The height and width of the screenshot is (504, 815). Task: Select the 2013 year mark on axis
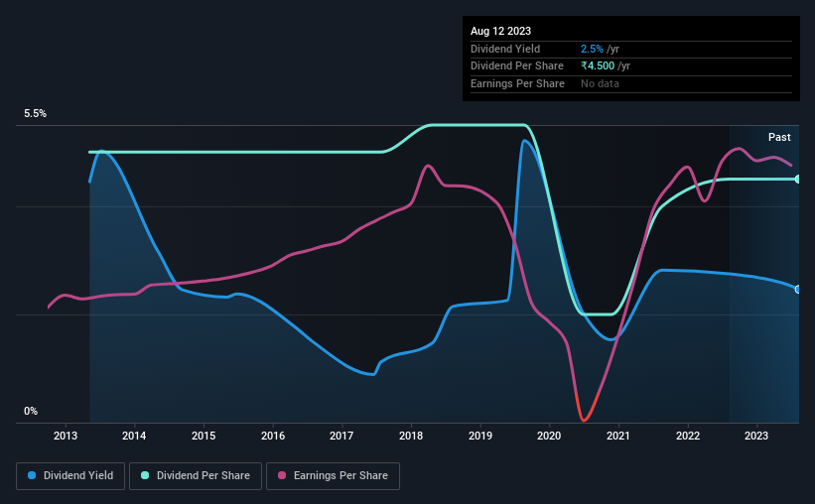[x=66, y=436]
